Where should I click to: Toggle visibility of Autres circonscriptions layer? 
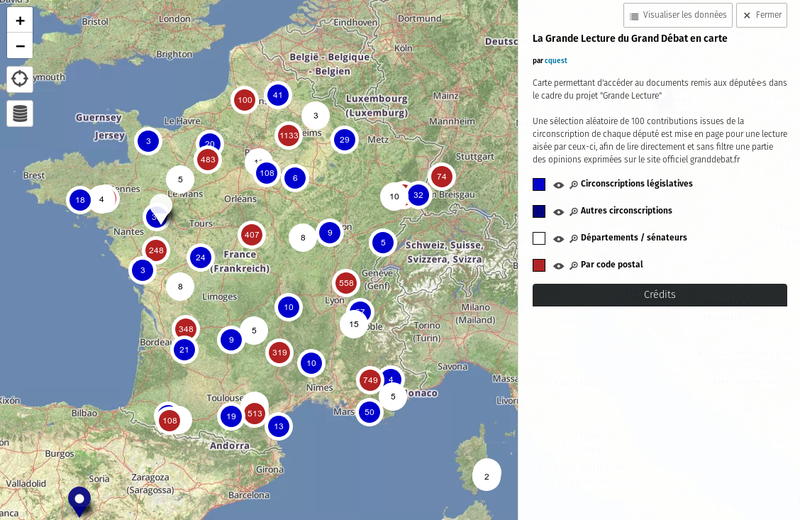coord(558,212)
